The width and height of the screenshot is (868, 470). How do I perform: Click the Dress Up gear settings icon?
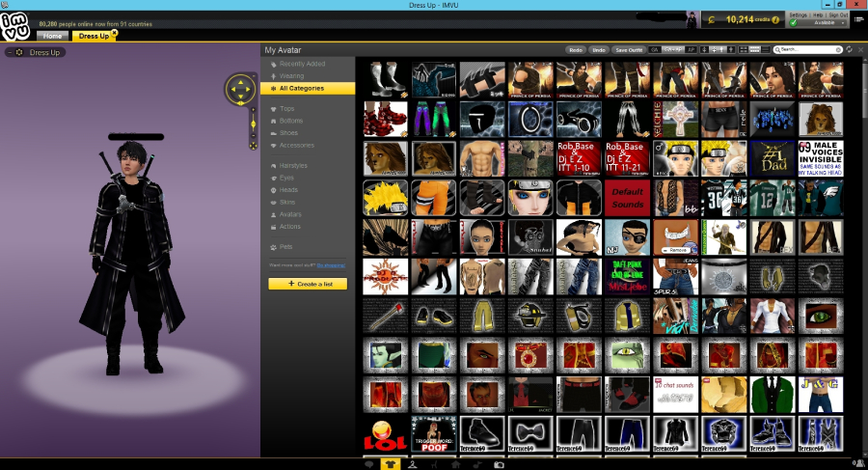tap(19, 52)
